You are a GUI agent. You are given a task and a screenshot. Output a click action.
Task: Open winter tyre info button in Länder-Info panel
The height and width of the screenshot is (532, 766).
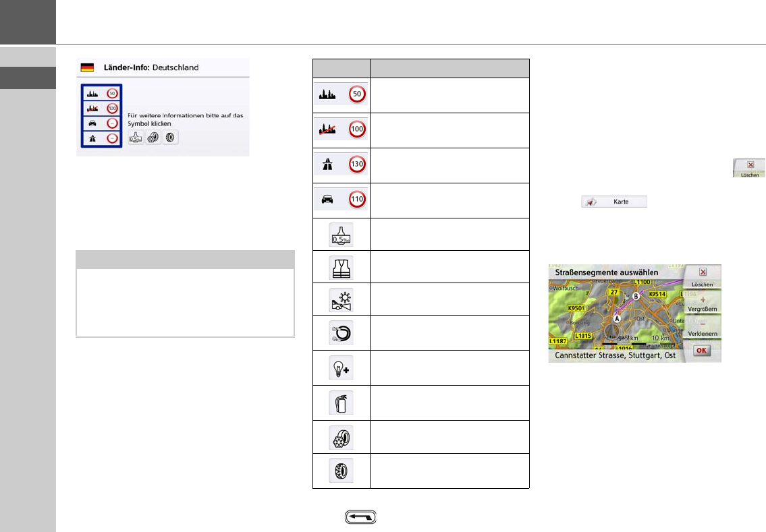point(153,138)
